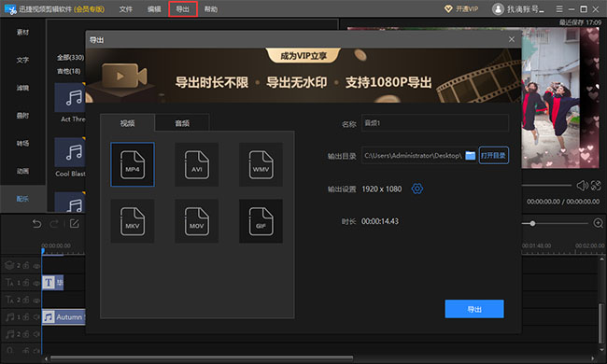Open the 叠附 sidebar panel
Image resolution: width=607 pixels, height=364 pixels.
tap(22, 116)
